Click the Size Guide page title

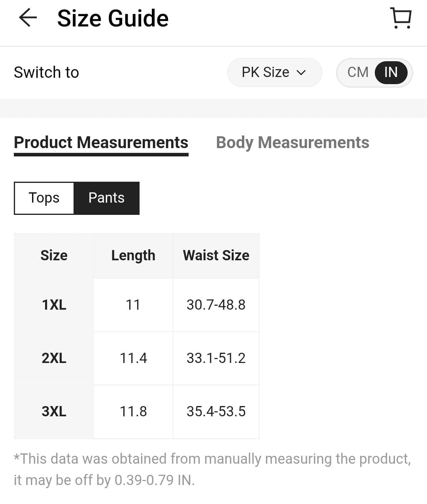tap(113, 19)
